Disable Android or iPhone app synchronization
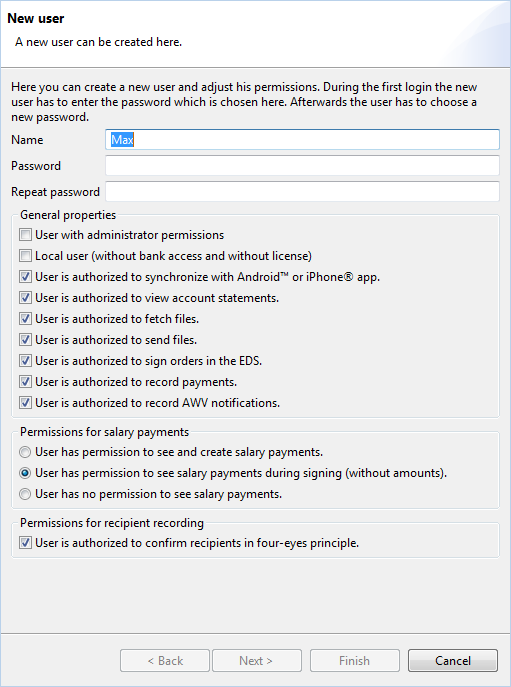Image resolution: width=511 pixels, height=687 pixels. point(25,277)
